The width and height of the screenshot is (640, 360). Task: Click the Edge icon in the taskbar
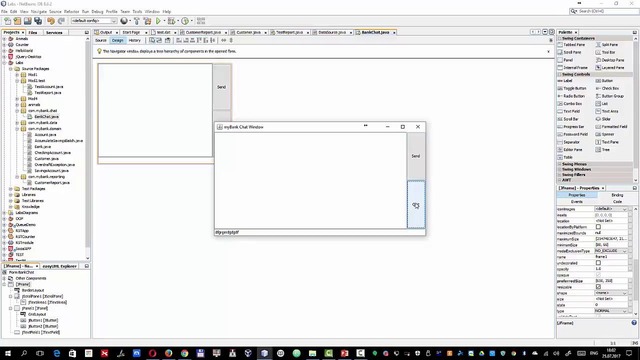(x=56, y=353)
